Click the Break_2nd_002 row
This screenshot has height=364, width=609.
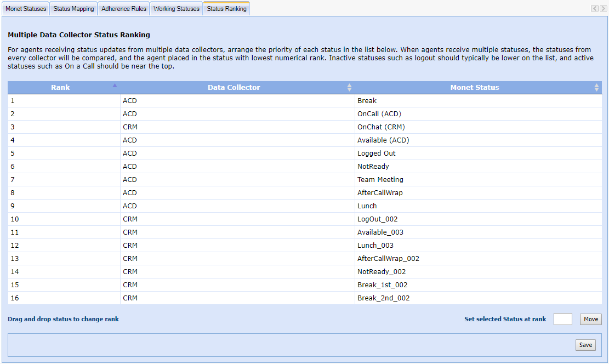383,298
